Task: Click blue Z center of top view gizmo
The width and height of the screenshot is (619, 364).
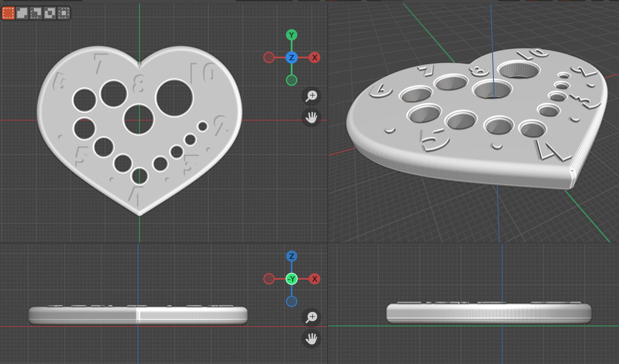Action: (x=291, y=58)
